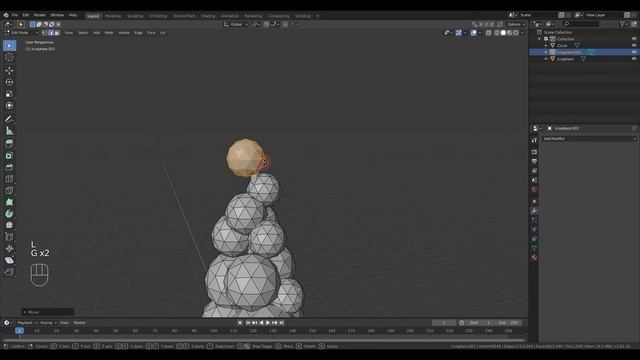Open the Modifier properties wrench tab
640x360 pixels.
coord(534,211)
